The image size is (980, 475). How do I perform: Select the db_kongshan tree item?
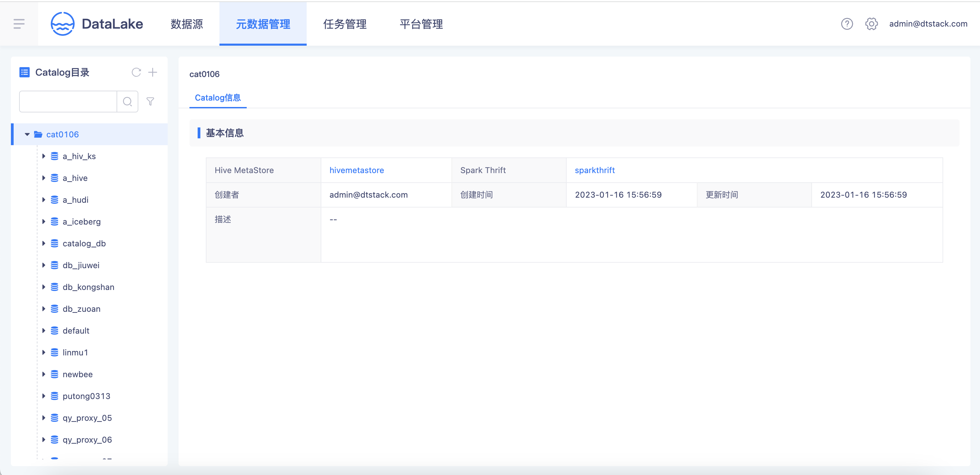[x=88, y=287]
